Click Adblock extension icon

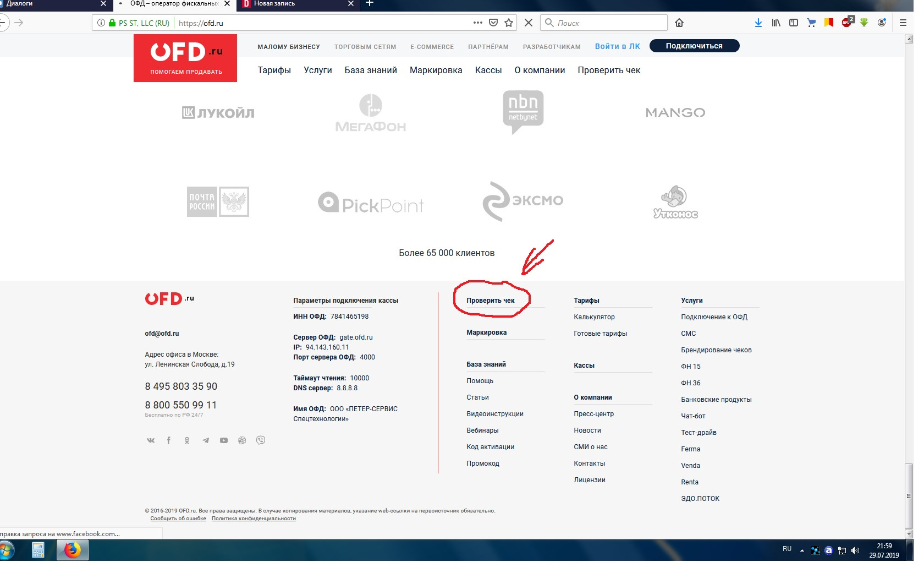pos(847,22)
